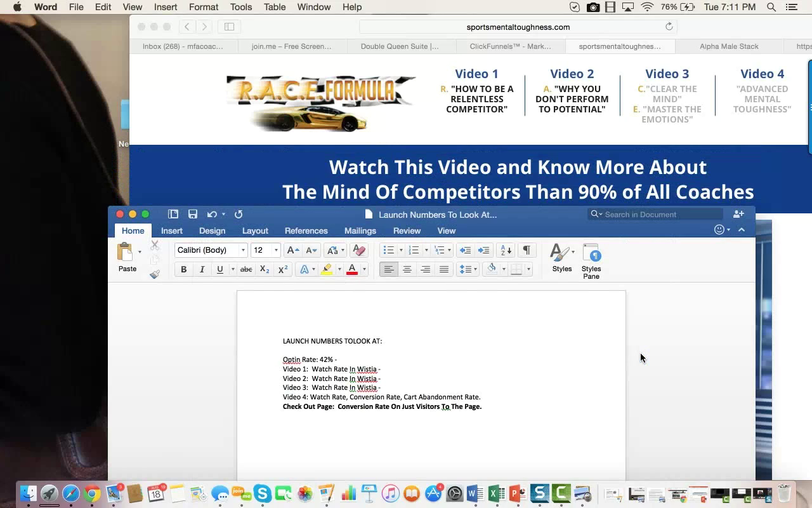Viewport: 812px width, 508px height.
Task: Toggle italic formatting
Action: 202,269
